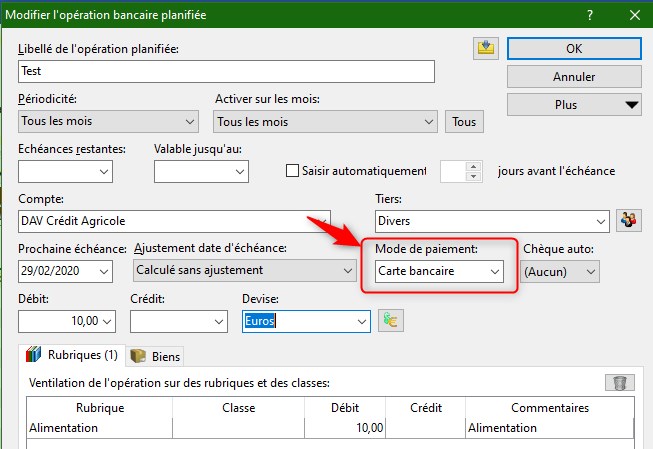Click the trash icon above the table
The height and width of the screenshot is (449, 653).
pos(620,382)
